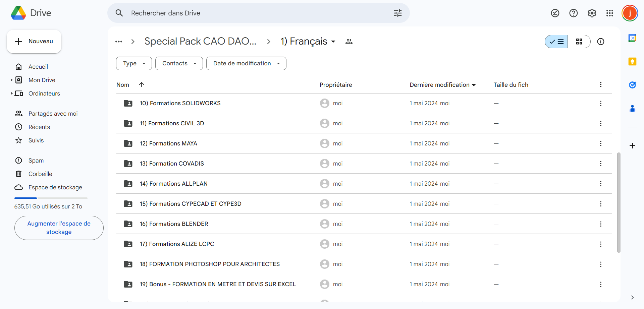Open Settings gear menu
Image resolution: width=644 pixels, height=309 pixels.
pos(592,13)
